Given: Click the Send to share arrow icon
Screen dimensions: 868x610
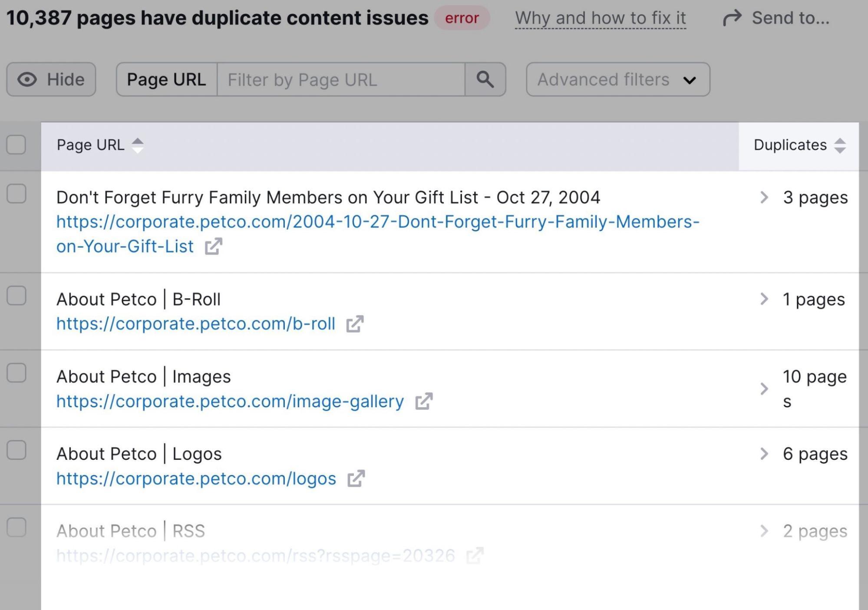Looking at the screenshot, I should click(733, 17).
